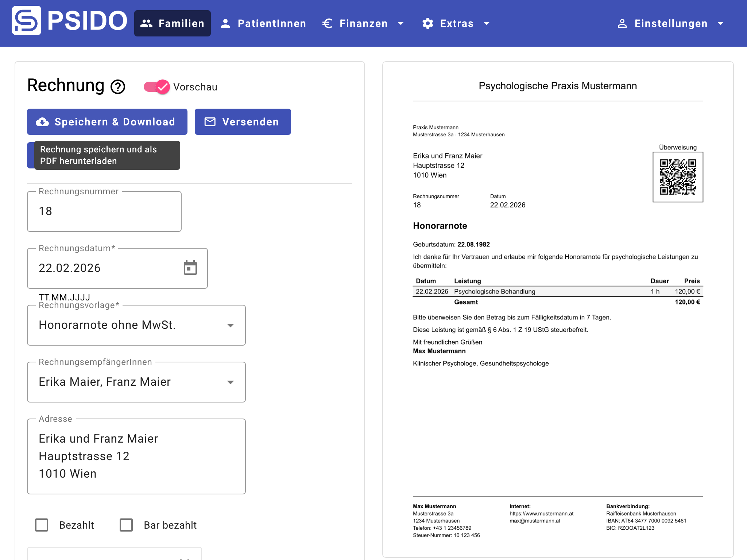Image resolution: width=747 pixels, height=560 pixels.
Task: Open the Einstellungen dropdown menu
Action: (x=670, y=23)
